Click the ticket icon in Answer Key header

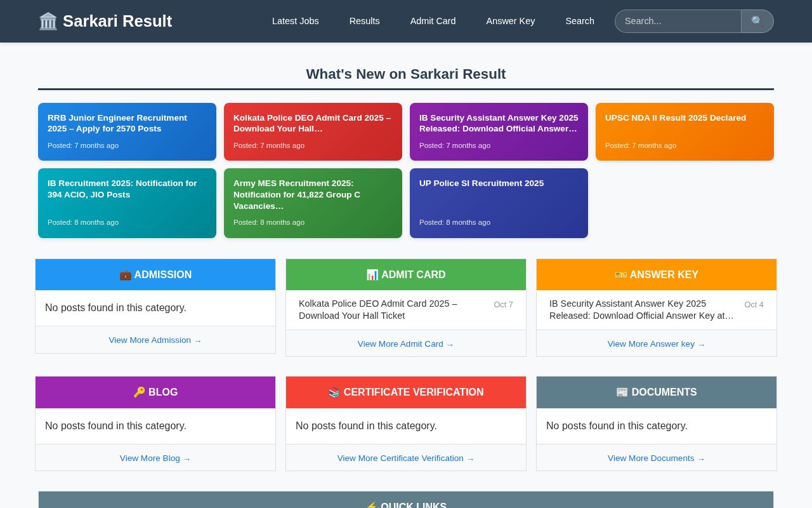tap(620, 275)
